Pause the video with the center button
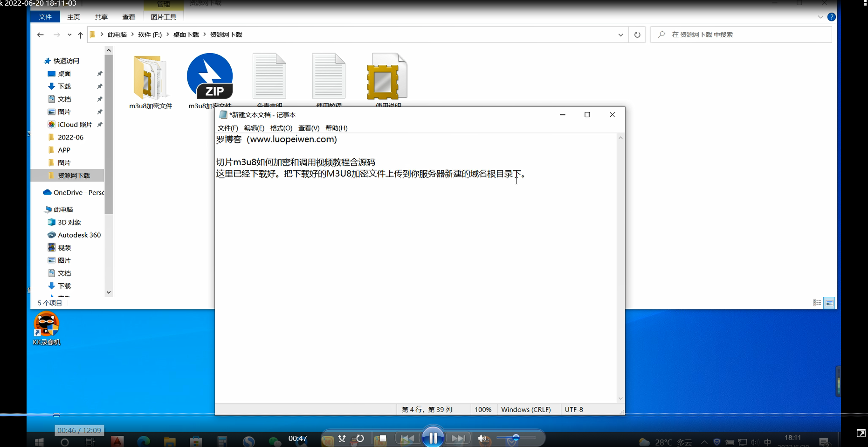Image resolution: width=868 pixels, height=447 pixels. [x=433, y=438]
